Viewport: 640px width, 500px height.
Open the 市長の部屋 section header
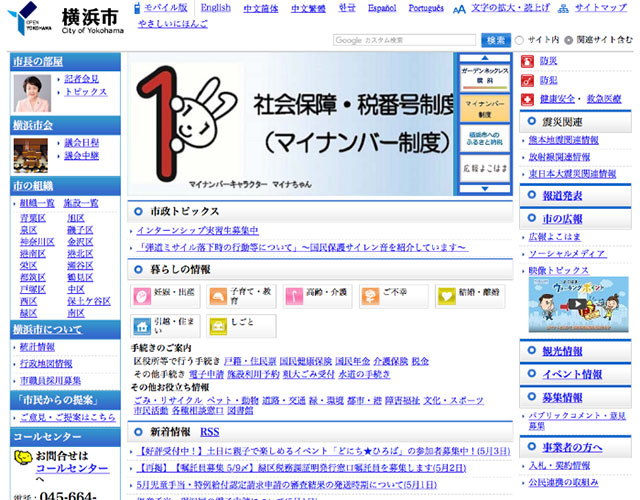(x=38, y=62)
